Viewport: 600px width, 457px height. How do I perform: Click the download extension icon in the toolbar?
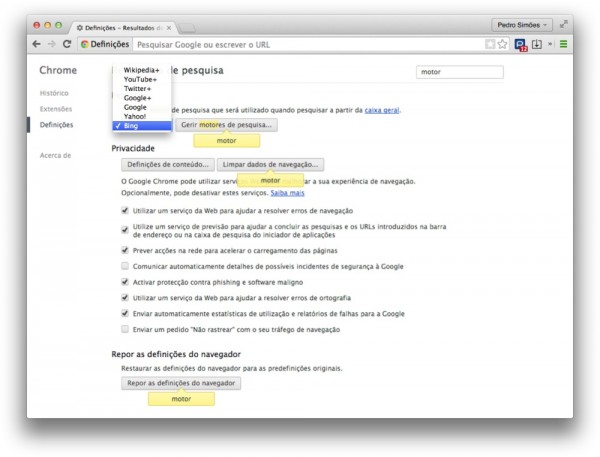(x=536, y=44)
